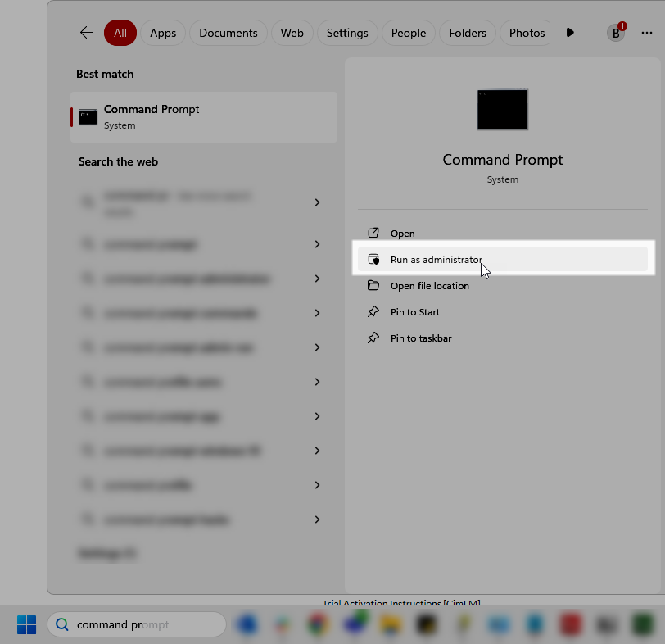Open the search magnifier in the taskbar
The height and width of the screenshot is (644, 665).
pos(61,624)
